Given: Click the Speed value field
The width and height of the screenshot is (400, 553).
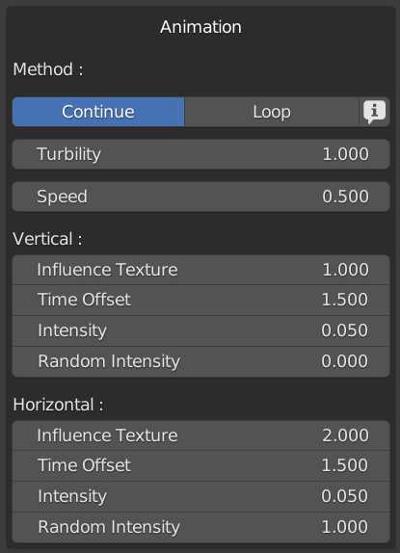Looking at the screenshot, I should [x=201, y=196].
